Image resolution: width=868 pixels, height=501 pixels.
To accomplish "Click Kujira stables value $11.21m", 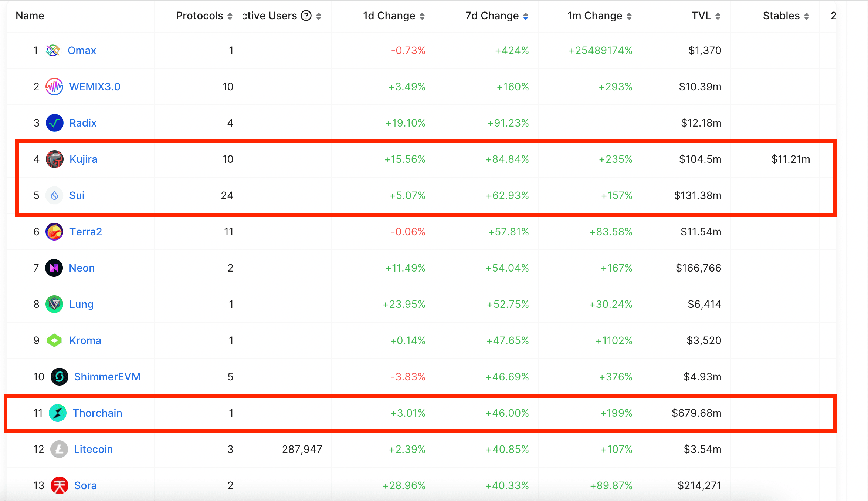I will click(791, 159).
